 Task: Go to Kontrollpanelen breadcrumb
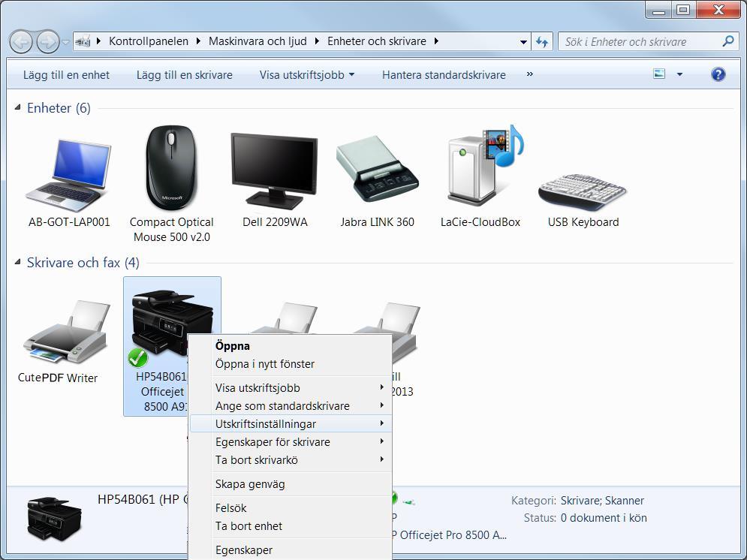(148, 41)
